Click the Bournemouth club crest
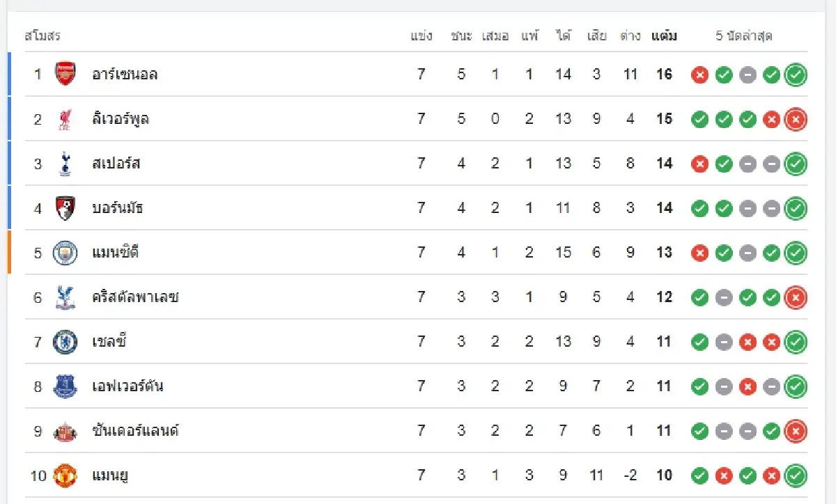Image resolution: width=836 pixels, height=504 pixels. (x=65, y=208)
